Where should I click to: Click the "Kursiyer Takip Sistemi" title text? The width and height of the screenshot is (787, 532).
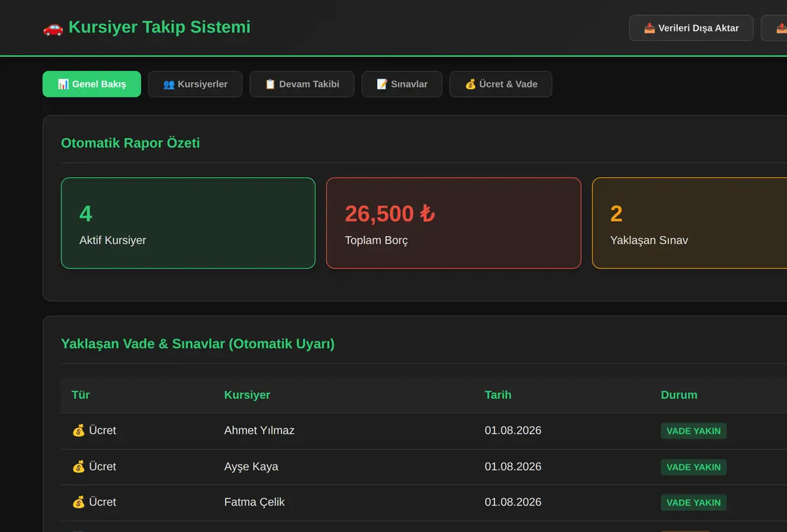point(159,28)
